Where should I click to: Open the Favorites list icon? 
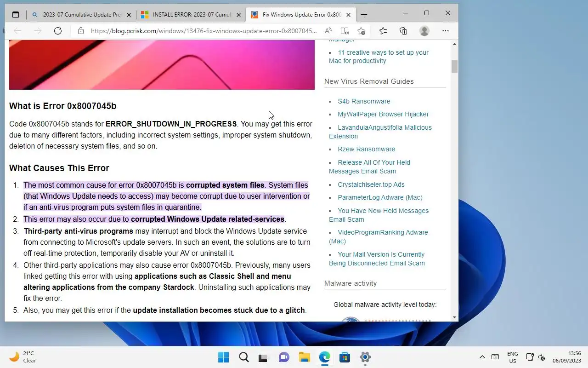click(x=383, y=31)
